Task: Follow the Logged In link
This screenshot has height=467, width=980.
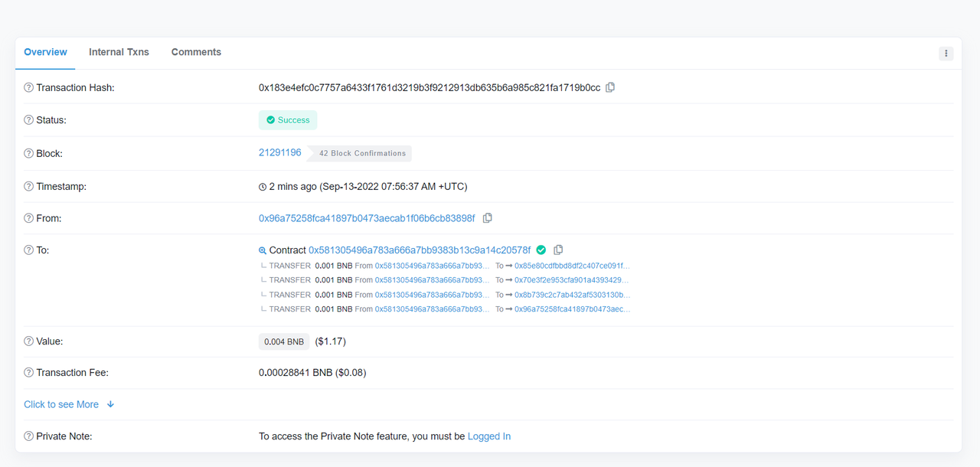Action: [x=489, y=436]
